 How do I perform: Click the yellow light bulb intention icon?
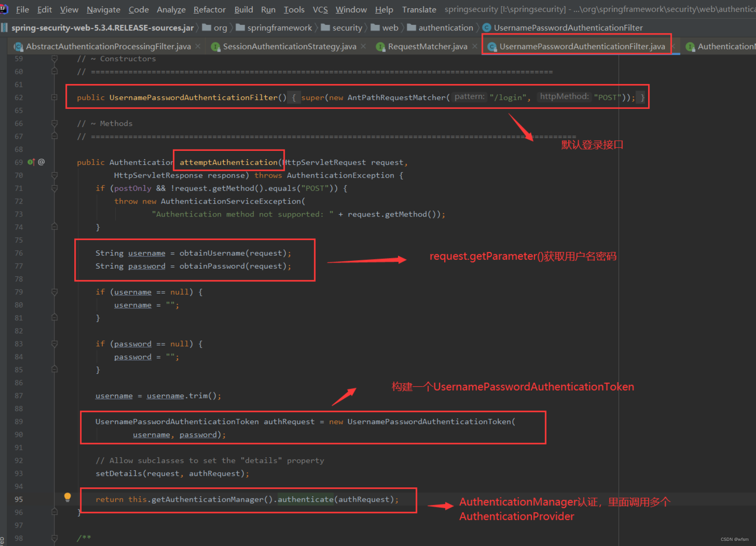coord(67,497)
